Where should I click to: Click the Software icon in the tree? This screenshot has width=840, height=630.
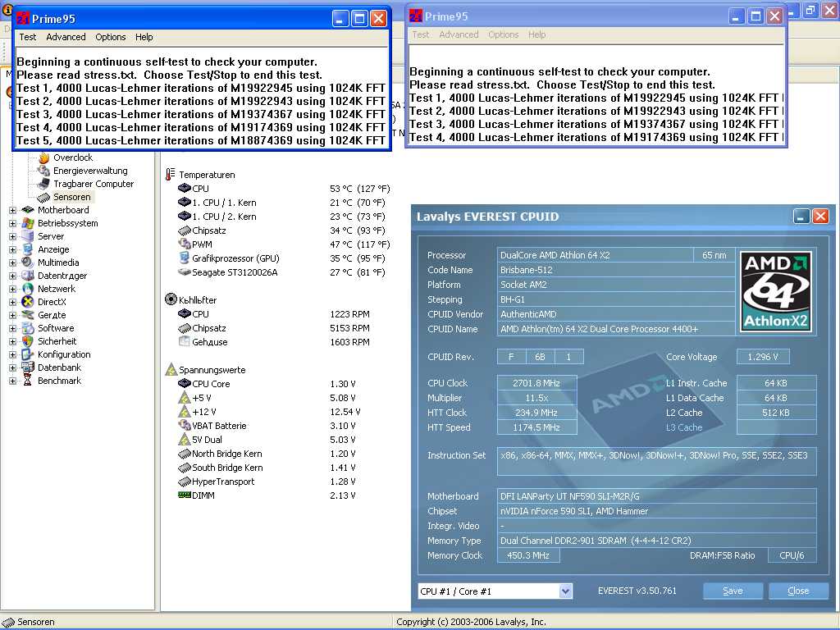(28, 328)
